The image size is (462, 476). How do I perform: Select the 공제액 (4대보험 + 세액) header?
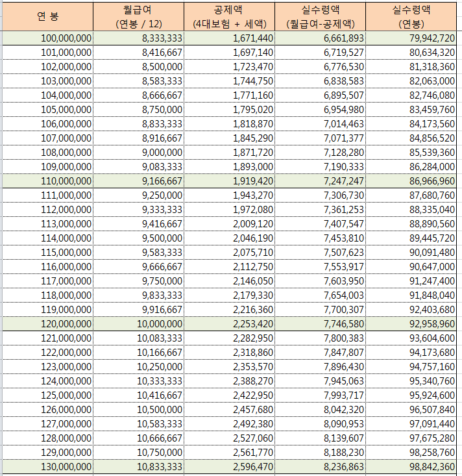(x=229, y=16)
